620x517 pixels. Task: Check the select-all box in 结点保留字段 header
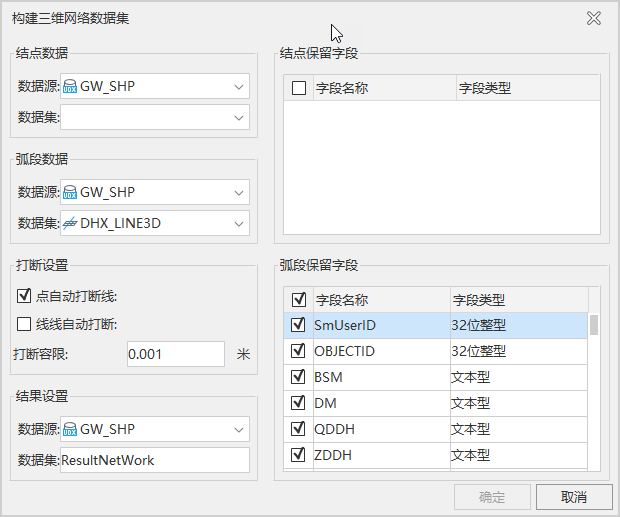coord(299,88)
